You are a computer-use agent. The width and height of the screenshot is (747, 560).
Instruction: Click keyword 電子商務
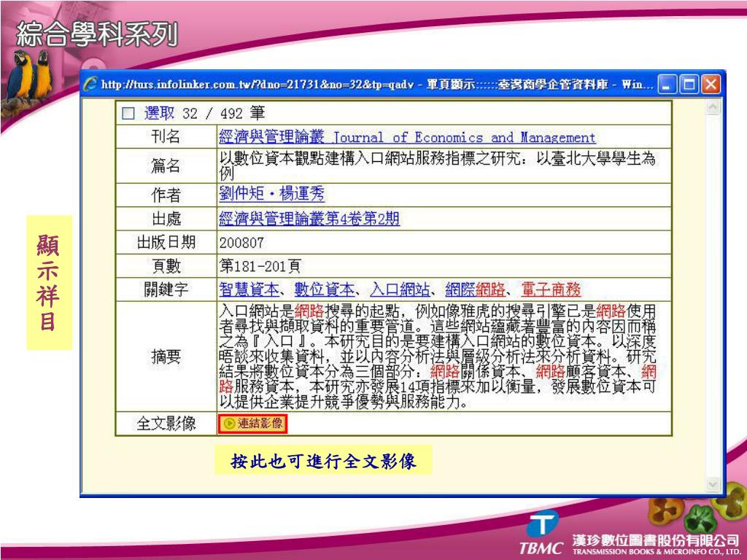(x=551, y=289)
